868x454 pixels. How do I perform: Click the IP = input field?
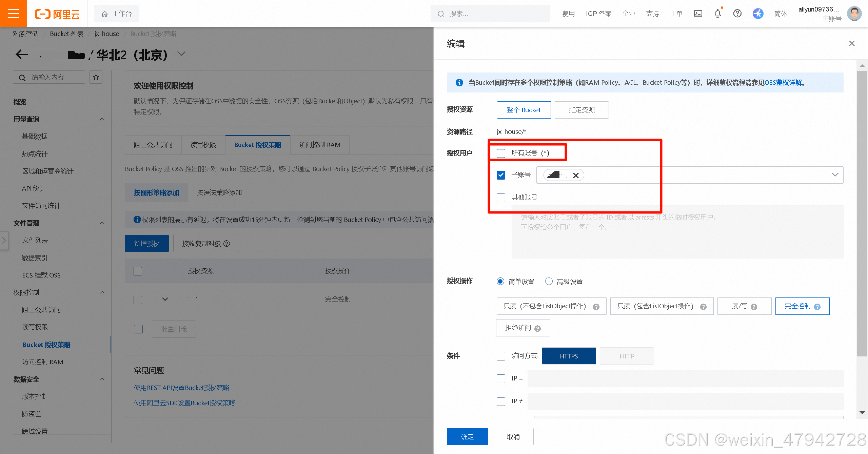[685, 378]
